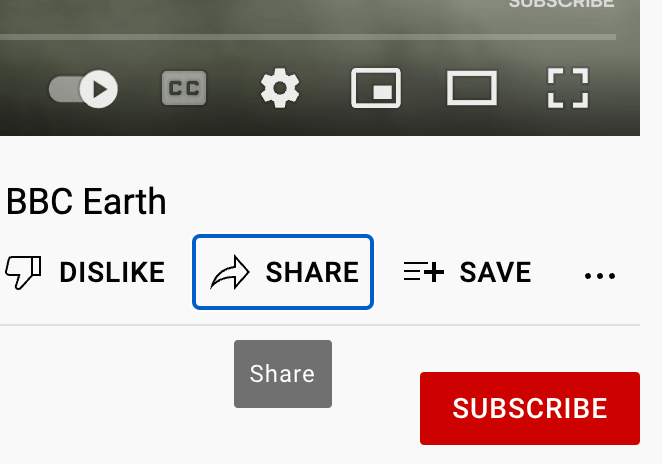Select the DISLIKE text label

pyautogui.click(x=112, y=272)
